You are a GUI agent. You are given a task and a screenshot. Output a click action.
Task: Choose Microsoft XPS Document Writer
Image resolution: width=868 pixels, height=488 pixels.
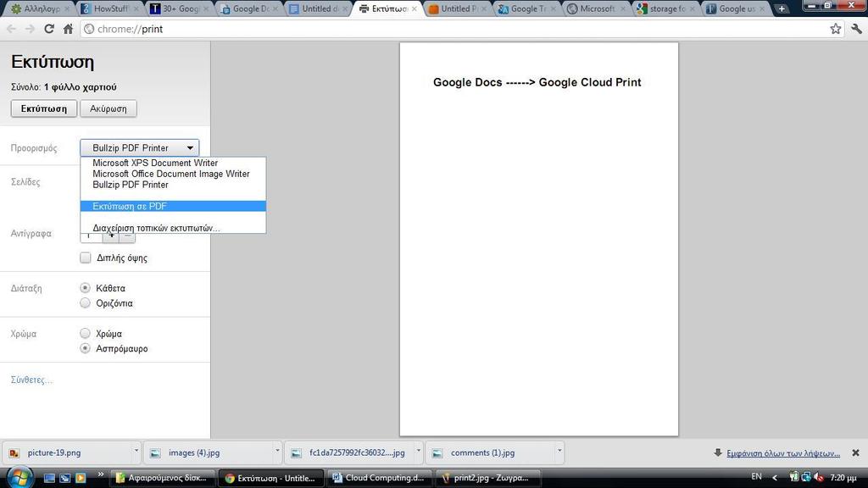coord(173,164)
